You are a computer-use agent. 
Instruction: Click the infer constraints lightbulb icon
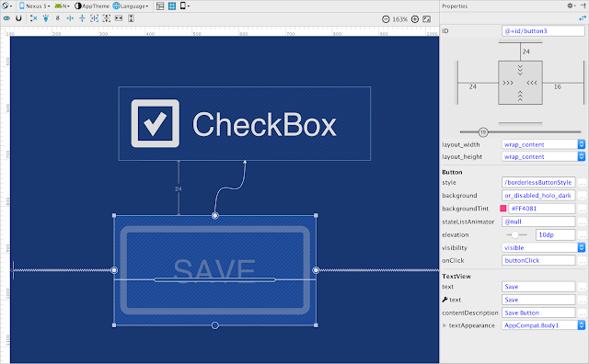coord(45,18)
